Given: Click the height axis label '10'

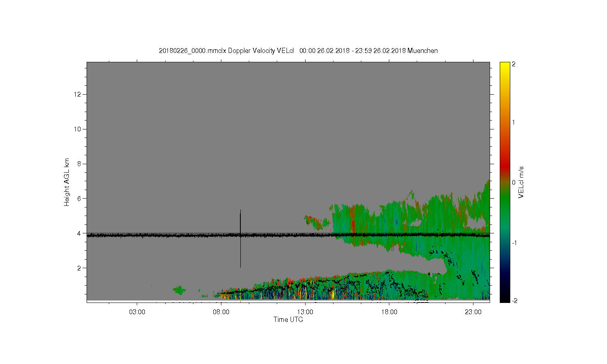Looking at the screenshot, I should tap(78, 129).
